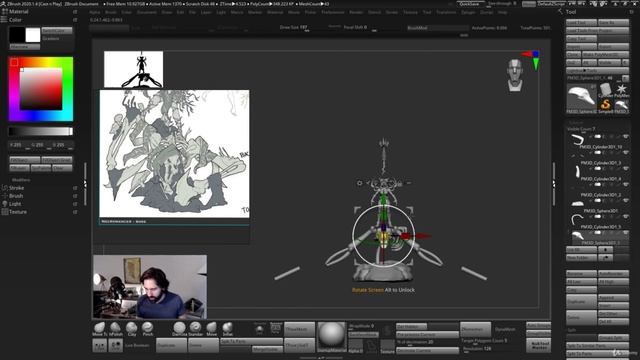Open the BasicMaterial sphere picker
Image resolution: width=640 pixels, height=360 pixels.
[331, 337]
